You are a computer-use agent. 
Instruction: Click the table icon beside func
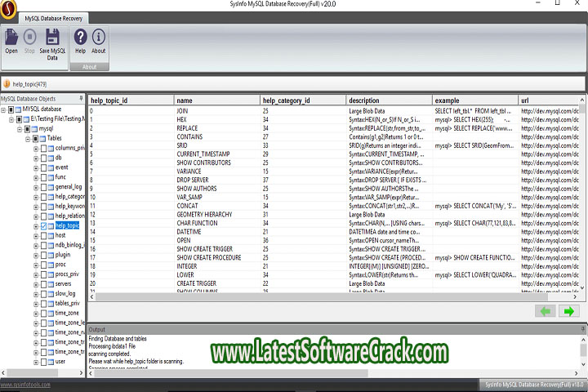click(51, 177)
